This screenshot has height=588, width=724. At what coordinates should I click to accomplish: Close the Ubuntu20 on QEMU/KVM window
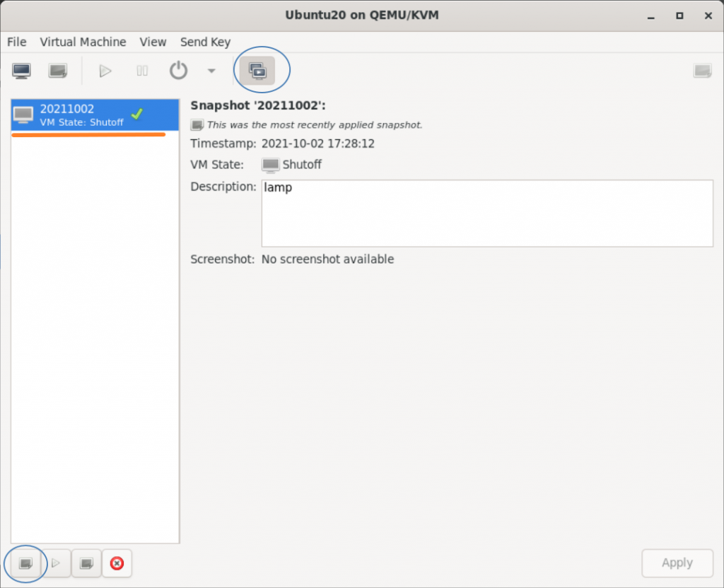[x=708, y=16]
